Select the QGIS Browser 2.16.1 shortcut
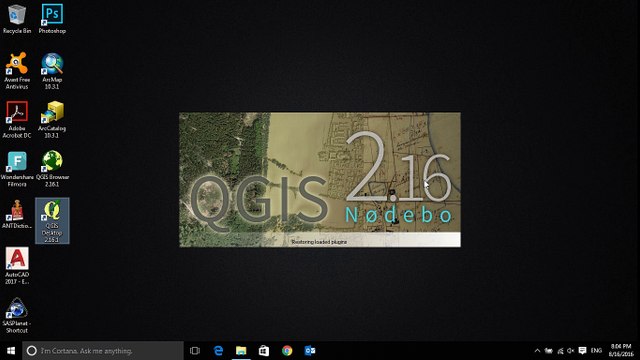This screenshot has height=360, width=640. (x=52, y=169)
